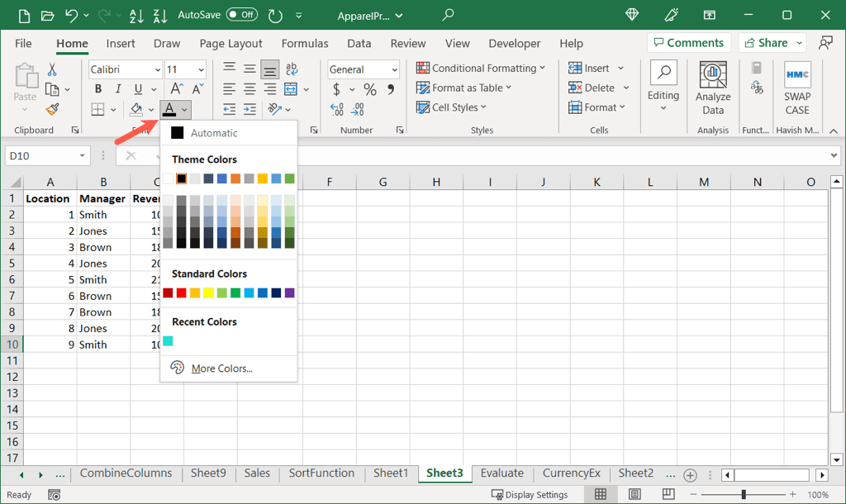This screenshot has height=504, width=846.
Task: Select the Sales sheet tab
Action: coord(257,473)
